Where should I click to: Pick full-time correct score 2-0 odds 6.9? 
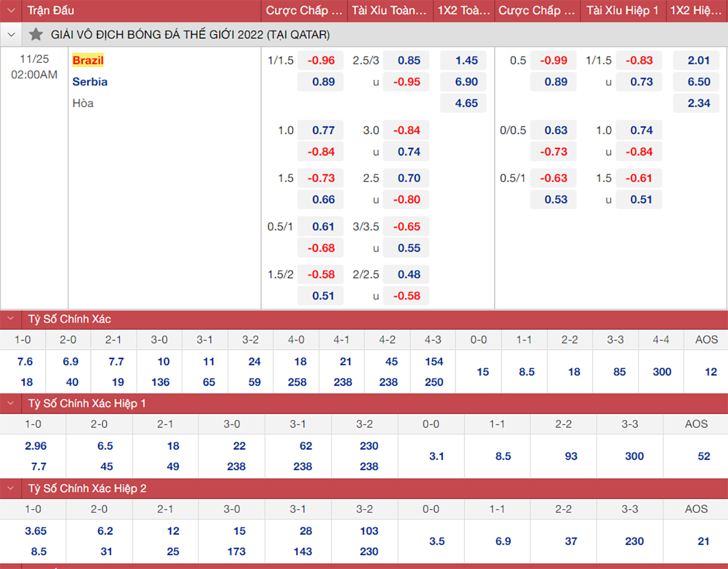click(x=70, y=362)
